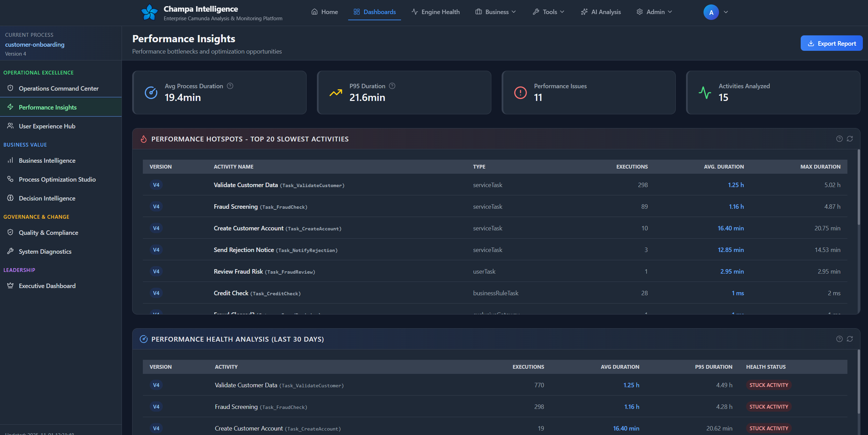Image resolution: width=868 pixels, height=435 pixels.
Task: Sort by the Avg. Duration column header
Action: point(723,167)
